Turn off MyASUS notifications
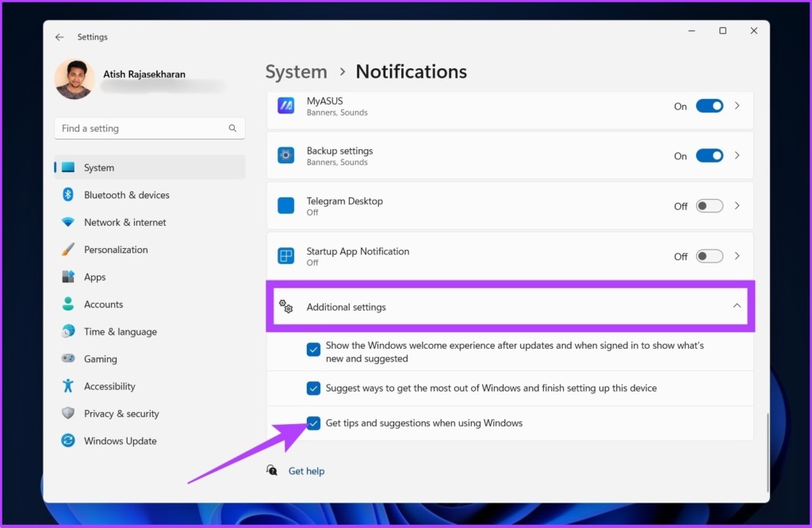 709,105
